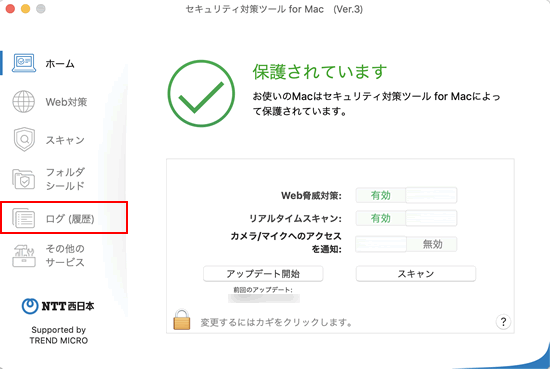Click the NTT西日本 logo

(58, 306)
